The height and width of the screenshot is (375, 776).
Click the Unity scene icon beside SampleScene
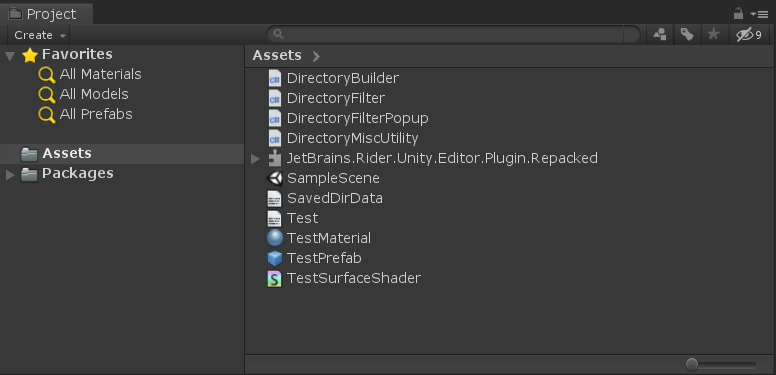tap(275, 178)
